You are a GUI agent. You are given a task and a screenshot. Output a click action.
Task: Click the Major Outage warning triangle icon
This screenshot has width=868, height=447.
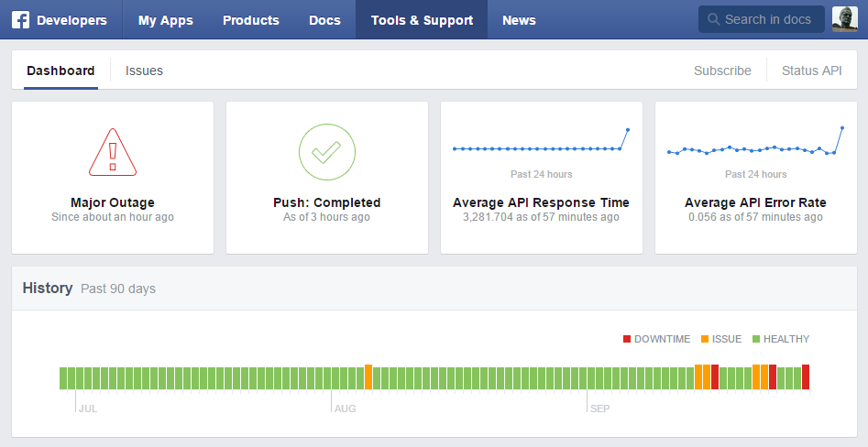(113, 152)
